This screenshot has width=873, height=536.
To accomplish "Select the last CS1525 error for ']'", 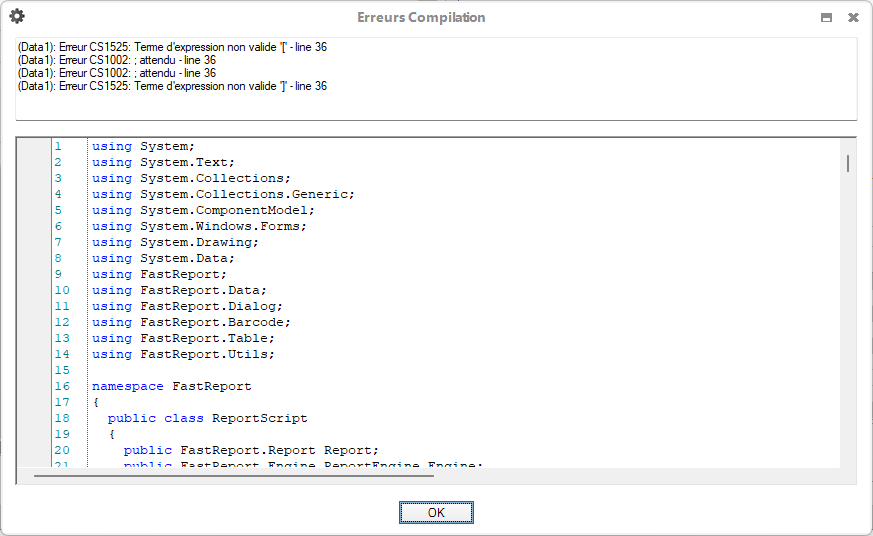I will [172, 86].
